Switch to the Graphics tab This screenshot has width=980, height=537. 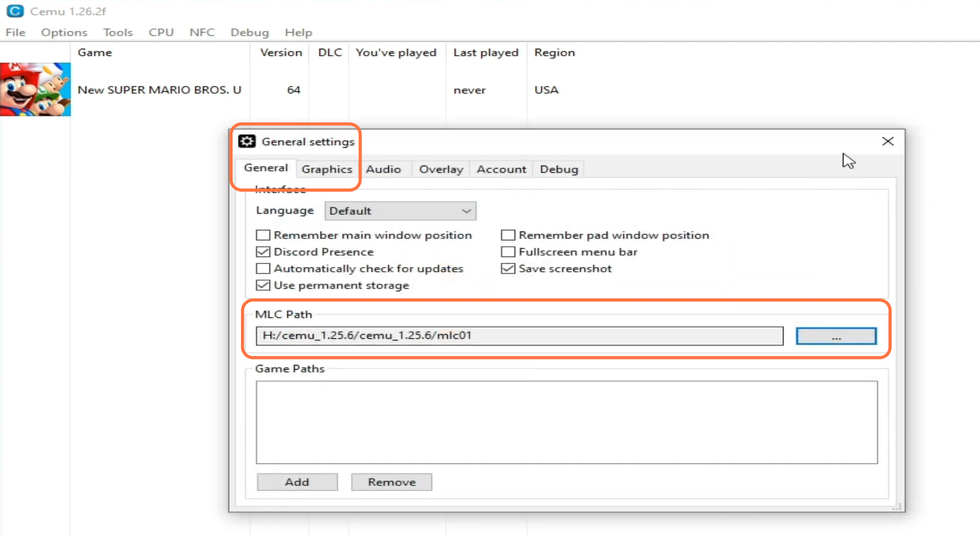tap(327, 169)
